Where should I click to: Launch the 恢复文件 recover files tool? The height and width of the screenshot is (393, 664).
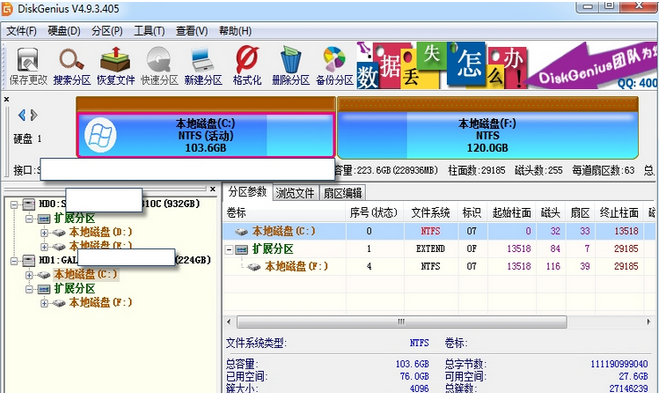[x=115, y=66]
